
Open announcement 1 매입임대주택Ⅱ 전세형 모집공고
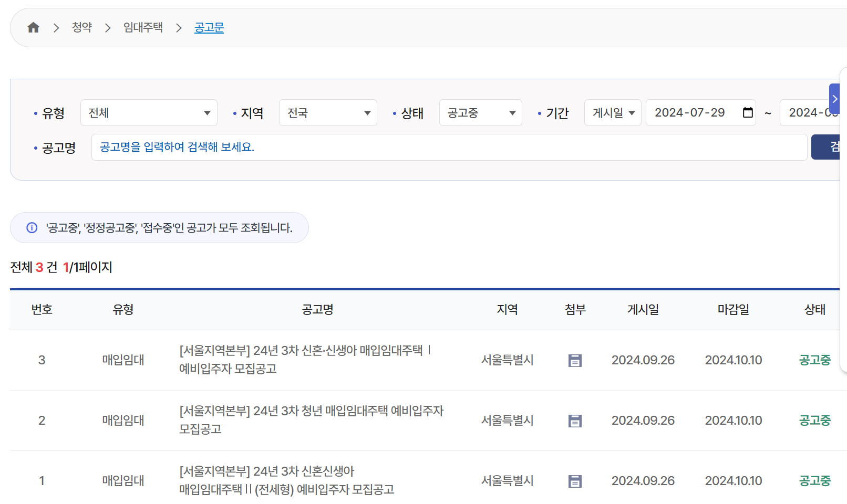pos(286,480)
